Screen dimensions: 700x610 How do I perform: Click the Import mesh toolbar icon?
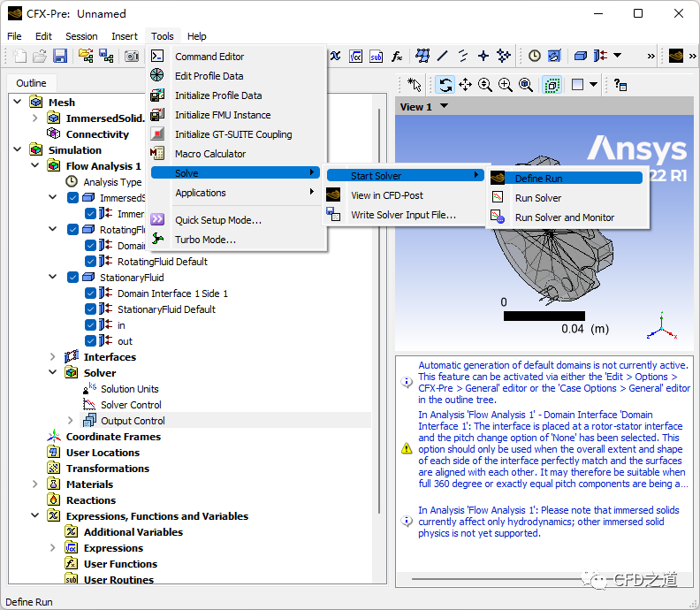86,56
